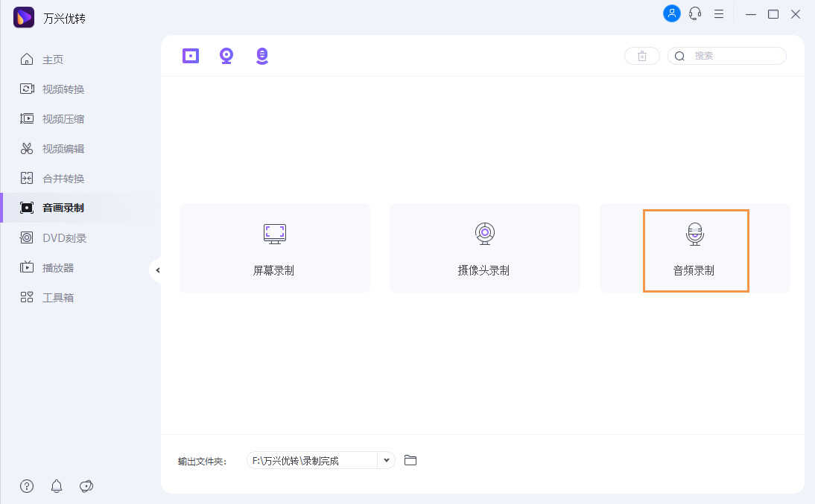Image resolution: width=815 pixels, height=504 pixels.
Task: Open the user account avatar
Action: coord(671,13)
